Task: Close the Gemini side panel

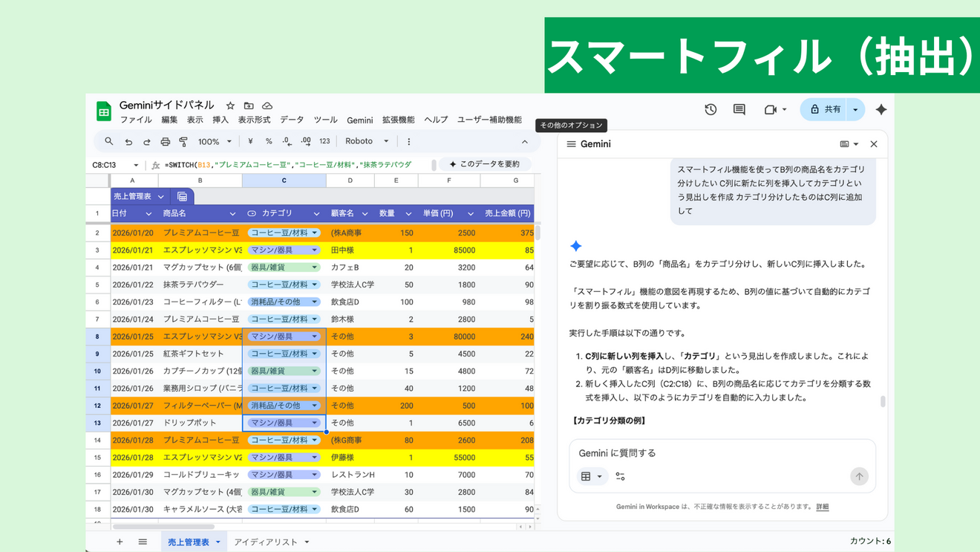Action: [874, 144]
